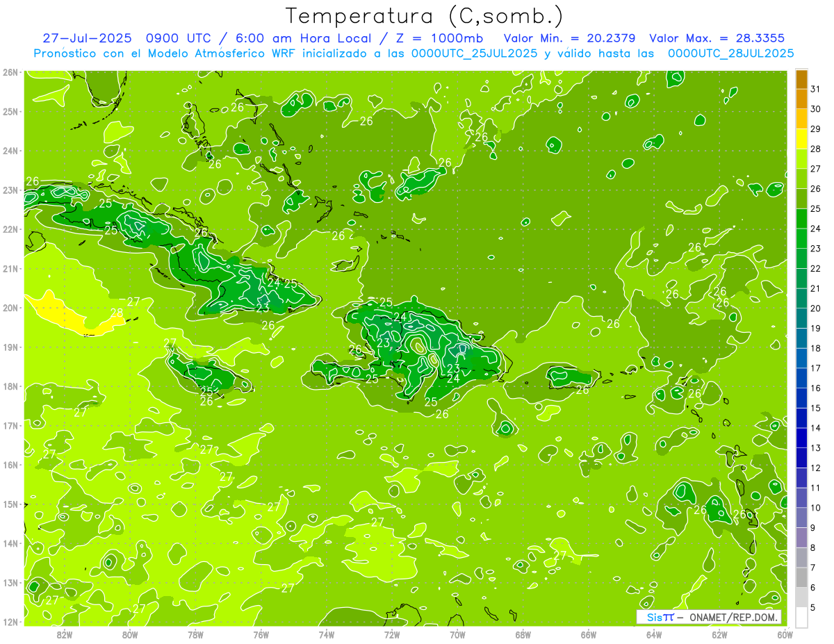Pick the yellow colorbar swatch between 28 and 29
Screen dimensions: 834x644
pyautogui.click(x=801, y=139)
